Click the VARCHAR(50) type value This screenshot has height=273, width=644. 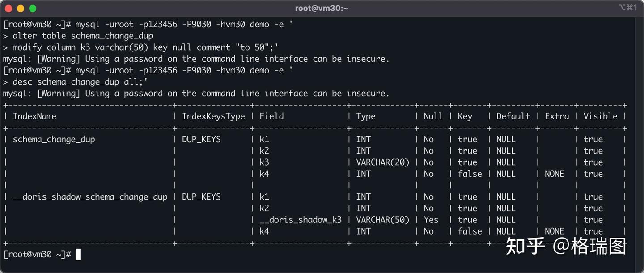[383, 220]
